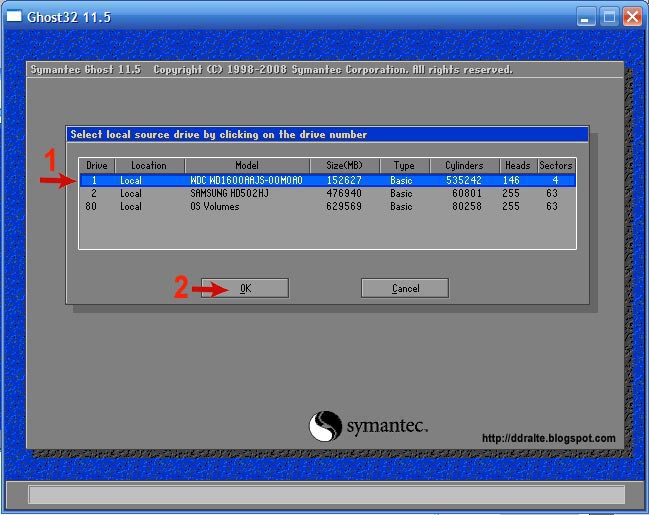Click the OS Volumes model entry
This screenshot has height=515, width=649.
(x=215, y=206)
